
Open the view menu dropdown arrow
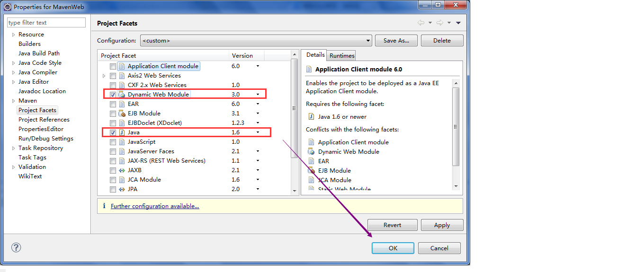pyautogui.click(x=458, y=23)
